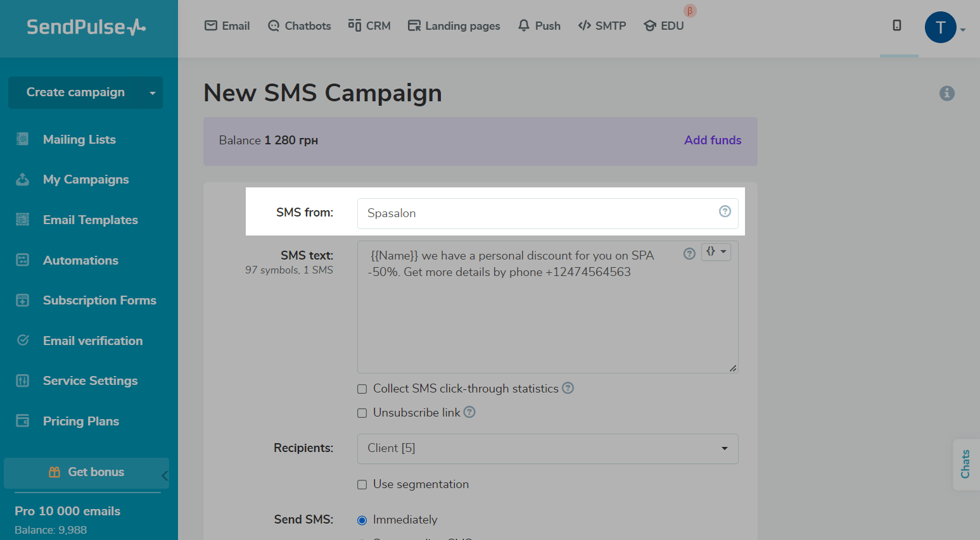Click the SendPulse logo
The width and height of the screenshot is (980, 540).
[86, 27]
